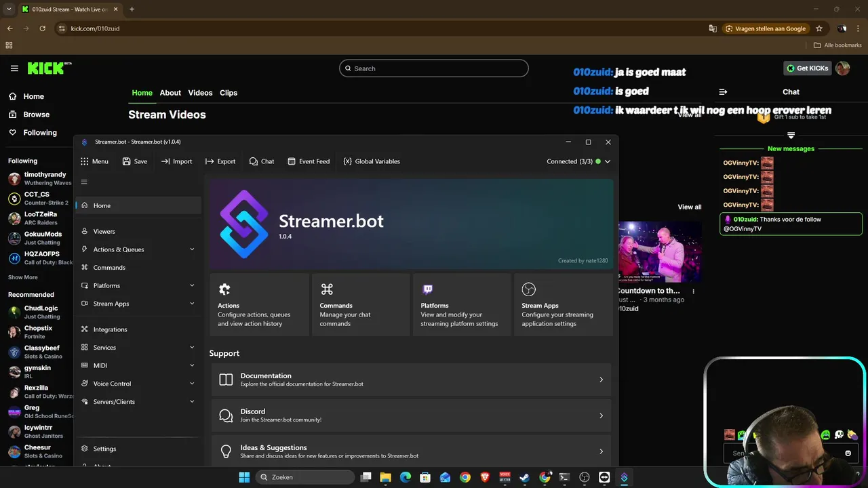Viewport: 868px width, 488px height.
Task: Select Commands in Streamer.bot sidebar
Action: coord(138,267)
